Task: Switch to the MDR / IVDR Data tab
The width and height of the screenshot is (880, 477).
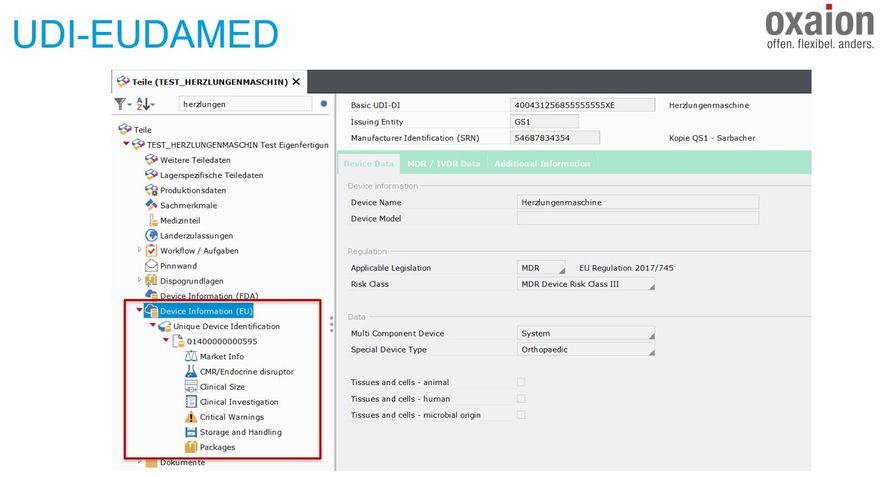Action: [443, 163]
